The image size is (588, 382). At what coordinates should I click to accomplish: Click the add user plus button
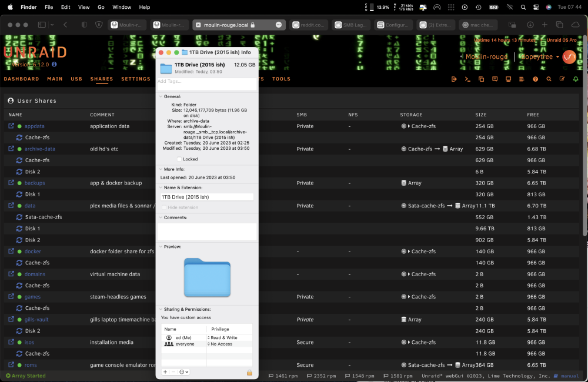pyautogui.click(x=165, y=372)
